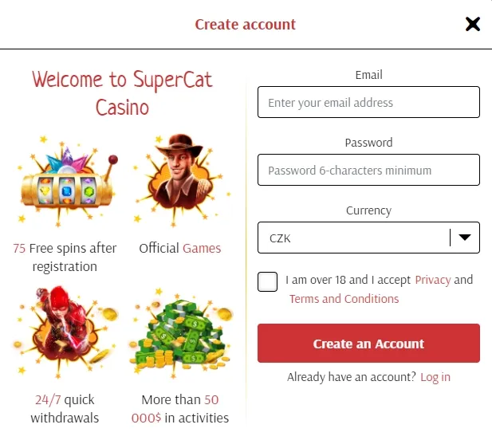Viewport: 492px width, 448px height.
Task: Click the 75 Free spins caption
Action: click(x=65, y=257)
